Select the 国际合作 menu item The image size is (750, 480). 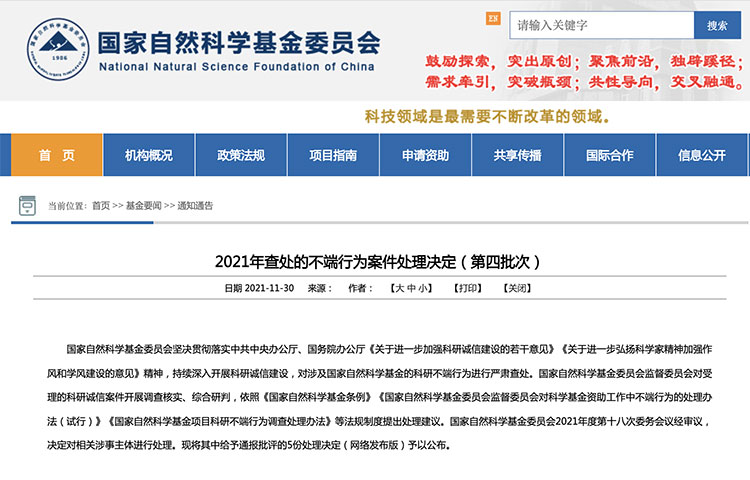pos(609,155)
